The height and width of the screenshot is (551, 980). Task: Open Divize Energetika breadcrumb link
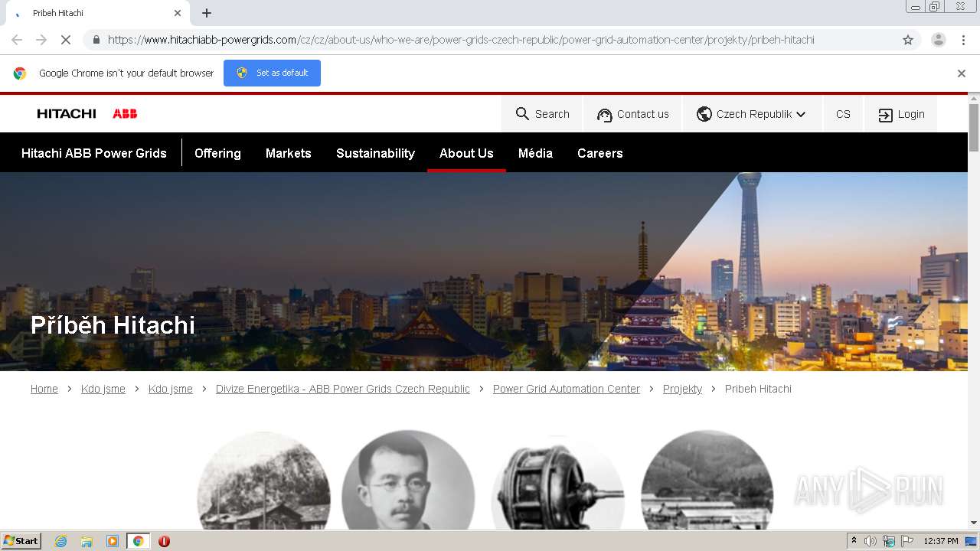pyautogui.click(x=343, y=389)
